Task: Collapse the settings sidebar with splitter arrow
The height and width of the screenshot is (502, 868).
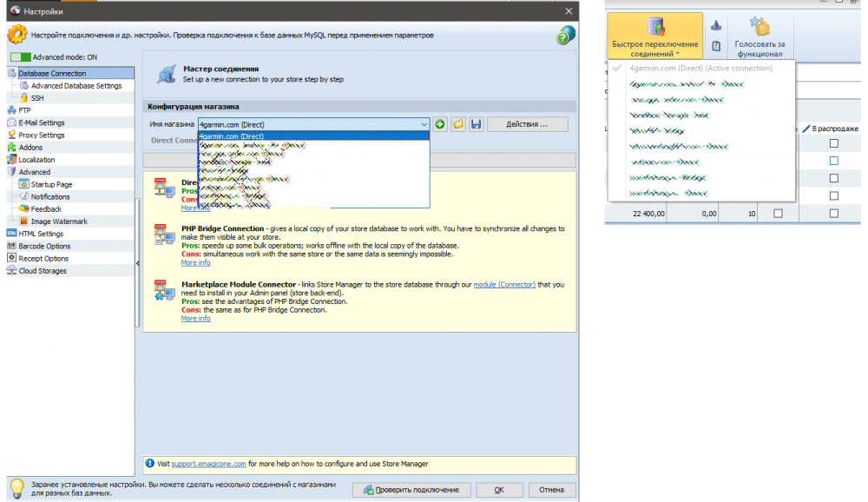Action: click(x=138, y=263)
